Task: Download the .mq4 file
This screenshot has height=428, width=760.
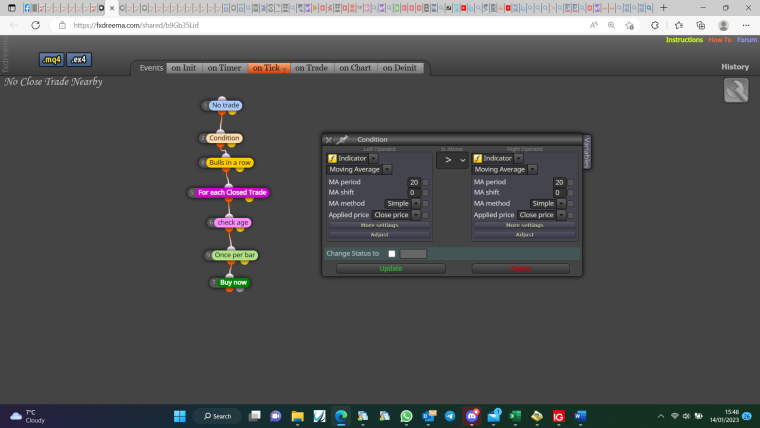Action: click(51, 60)
